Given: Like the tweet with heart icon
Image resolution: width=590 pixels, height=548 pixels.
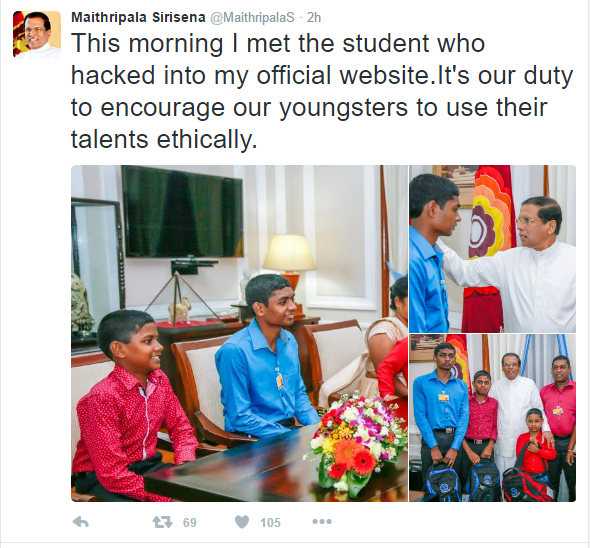Looking at the screenshot, I should [x=242, y=522].
